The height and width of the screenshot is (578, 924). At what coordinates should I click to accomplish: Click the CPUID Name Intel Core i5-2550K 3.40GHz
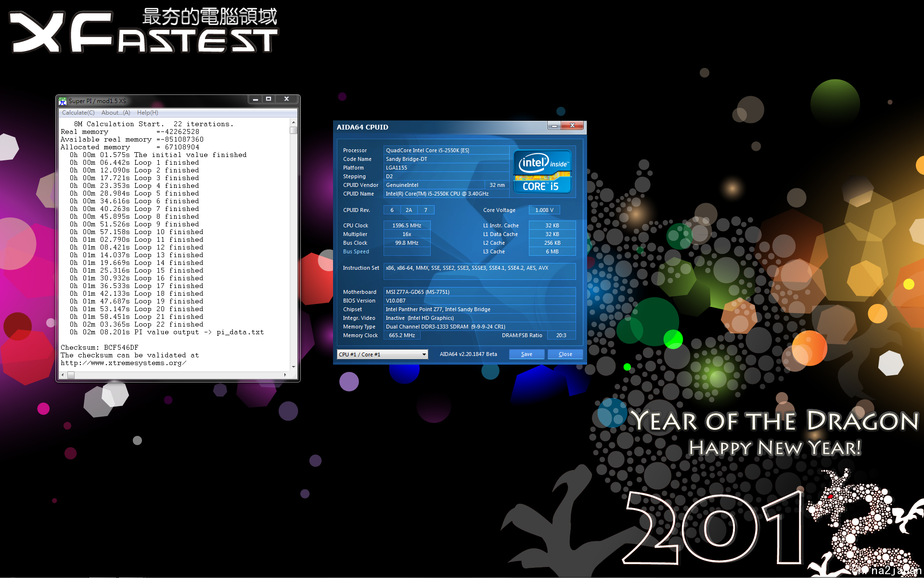click(446, 194)
